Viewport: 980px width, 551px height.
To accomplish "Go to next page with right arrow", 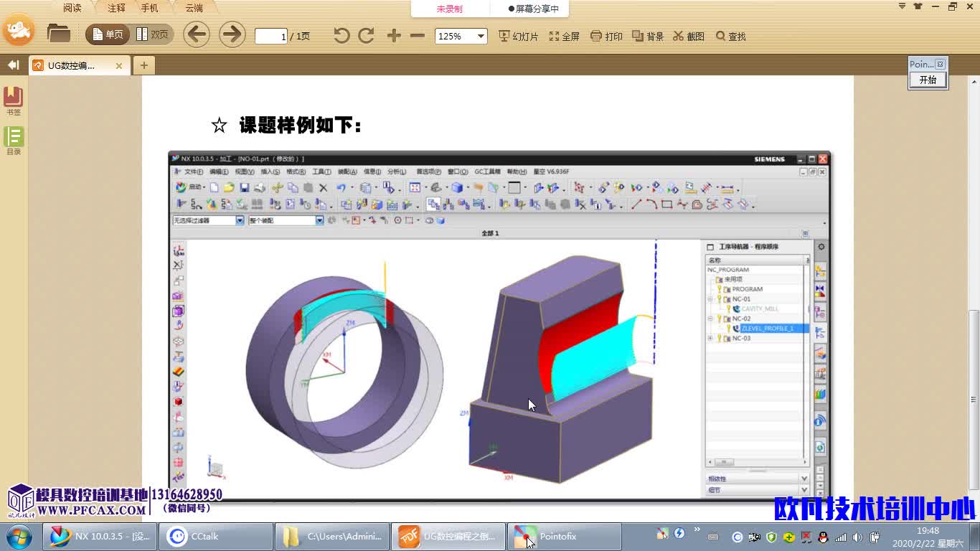I will click(x=232, y=34).
